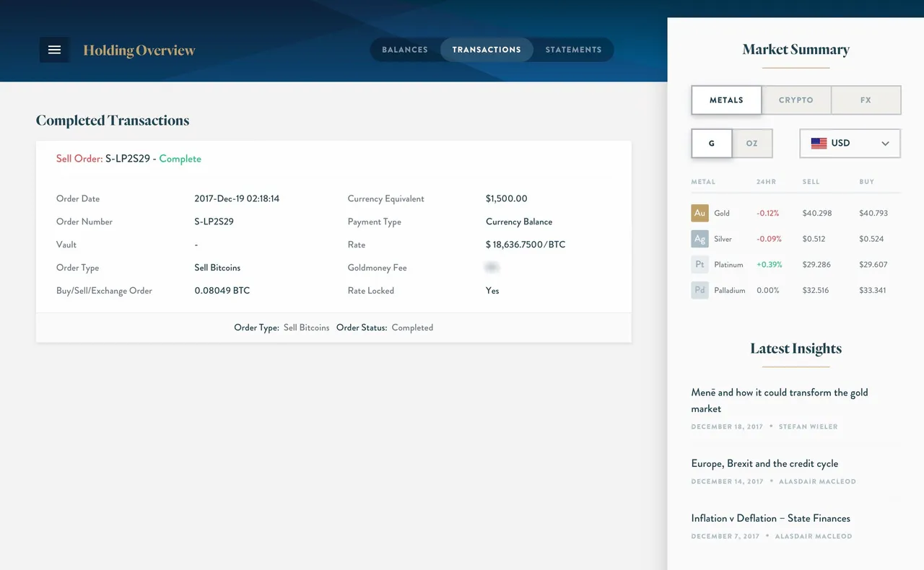This screenshot has height=570, width=924.
Task: Switch to the Crypto market tab
Action: pos(796,100)
